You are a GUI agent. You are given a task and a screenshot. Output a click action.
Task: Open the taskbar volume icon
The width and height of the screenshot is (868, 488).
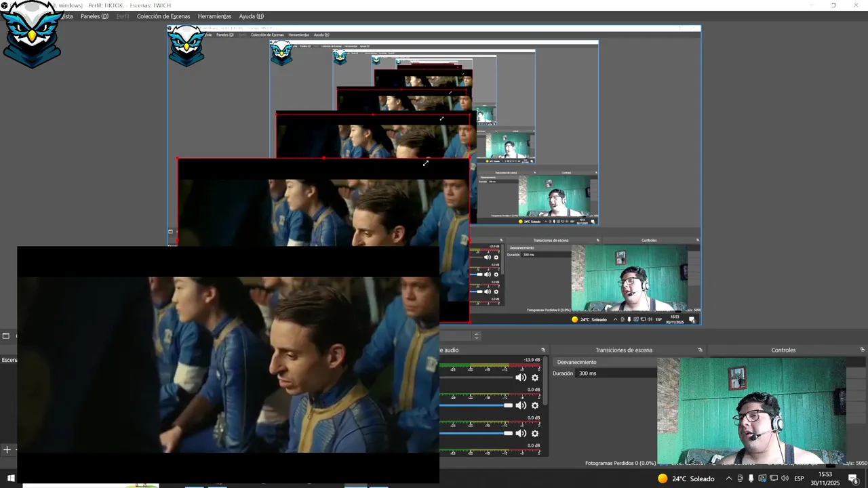[x=785, y=479]
